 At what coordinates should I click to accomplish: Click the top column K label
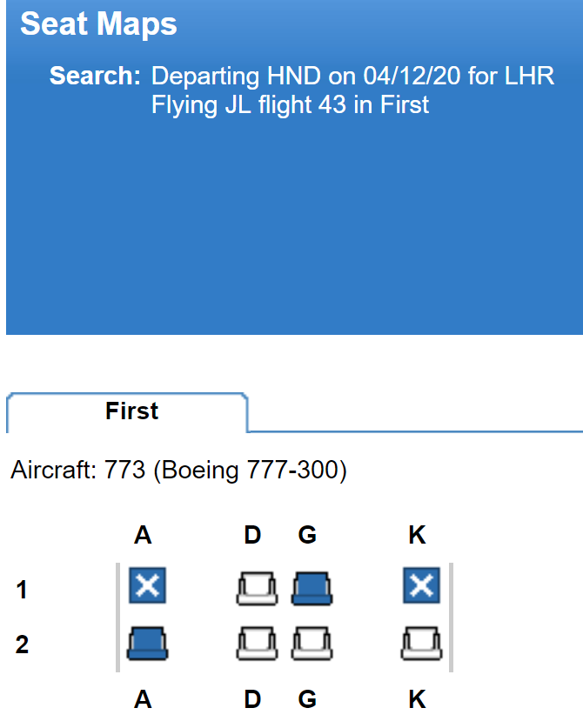pos(417,535)
